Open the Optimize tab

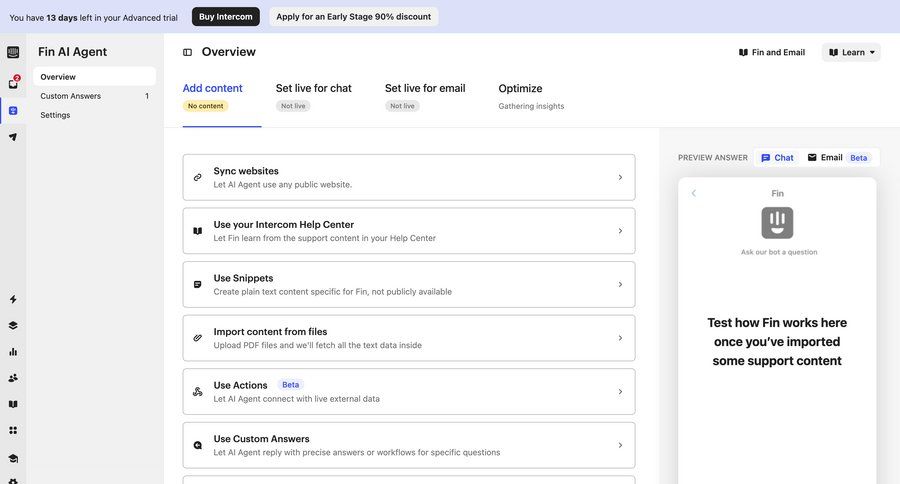[x=520, y=88]
